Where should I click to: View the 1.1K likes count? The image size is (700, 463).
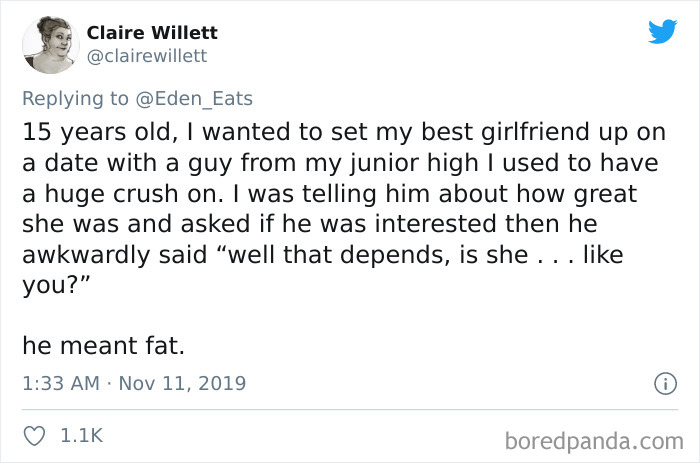click(84, 436)
